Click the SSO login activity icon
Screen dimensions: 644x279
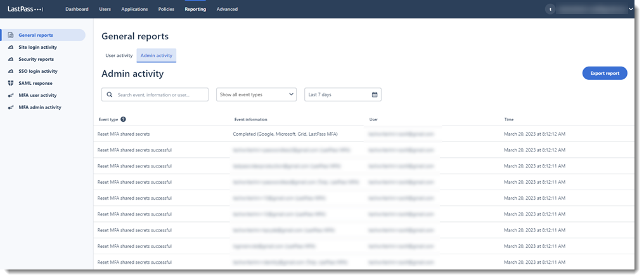coord(11,71)
